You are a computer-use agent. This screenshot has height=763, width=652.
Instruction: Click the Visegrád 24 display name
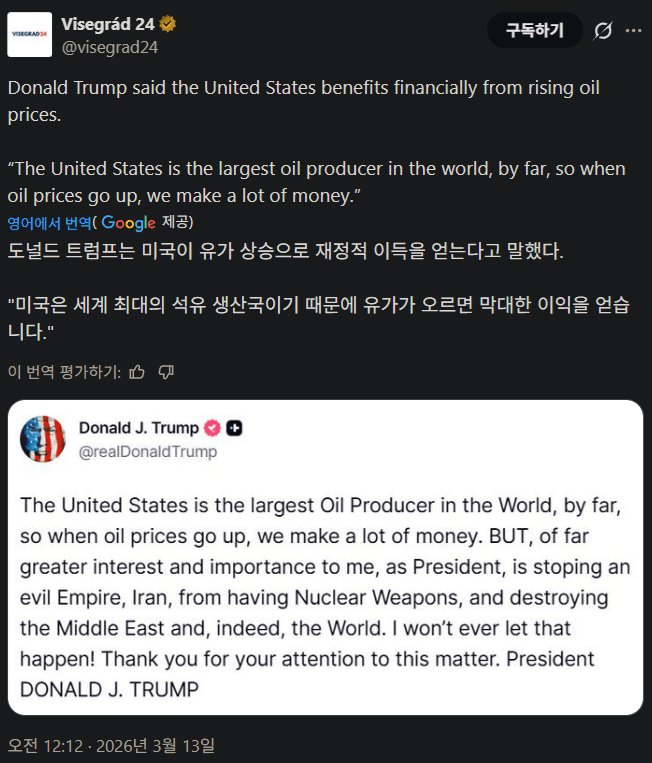click(x=108, y=24)
